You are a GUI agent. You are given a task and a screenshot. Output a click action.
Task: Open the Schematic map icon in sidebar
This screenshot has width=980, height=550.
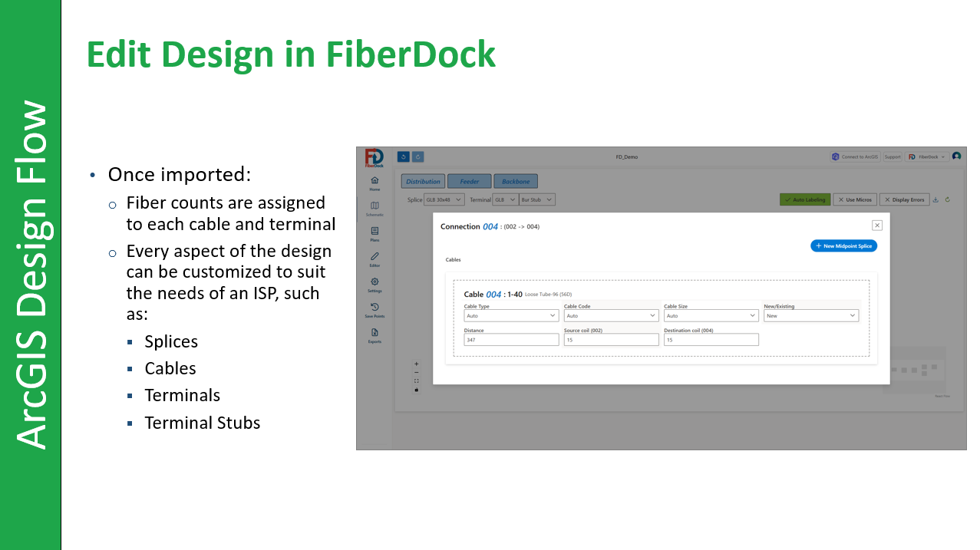375,206
